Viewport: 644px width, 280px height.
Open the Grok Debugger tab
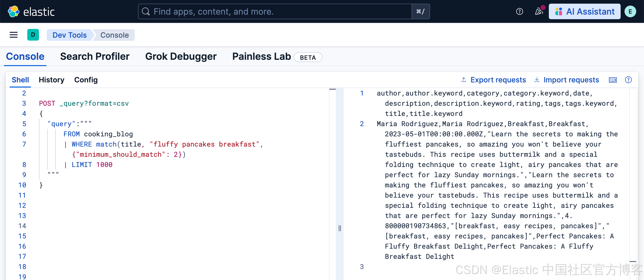pos(181,57)
